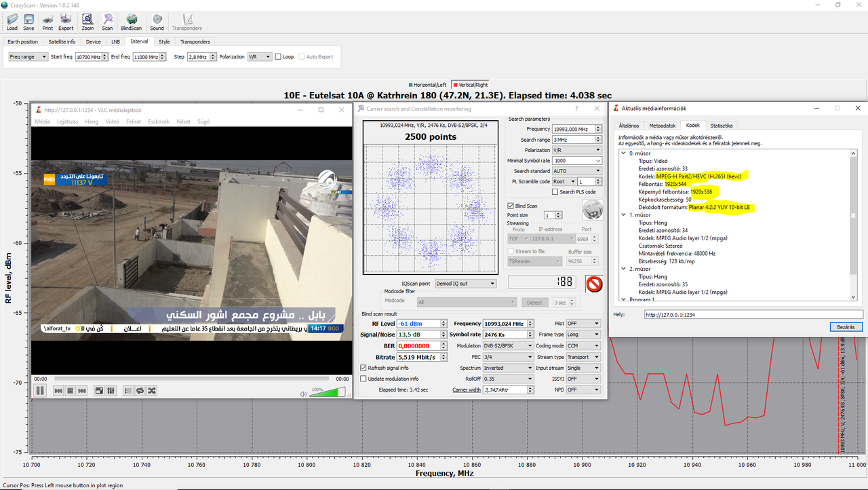Screen dimensions: 868x490
Task: Click the Bezárás button
Action: [846, 327]
